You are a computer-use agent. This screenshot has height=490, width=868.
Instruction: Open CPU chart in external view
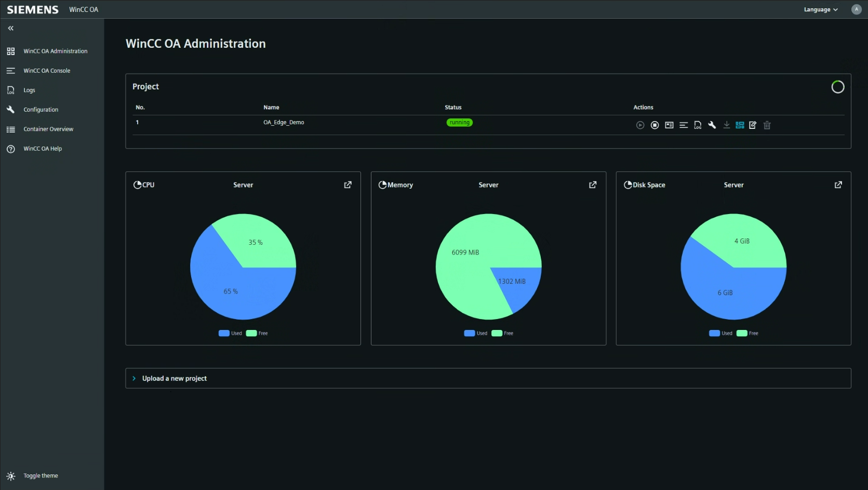tap(348, 185)
